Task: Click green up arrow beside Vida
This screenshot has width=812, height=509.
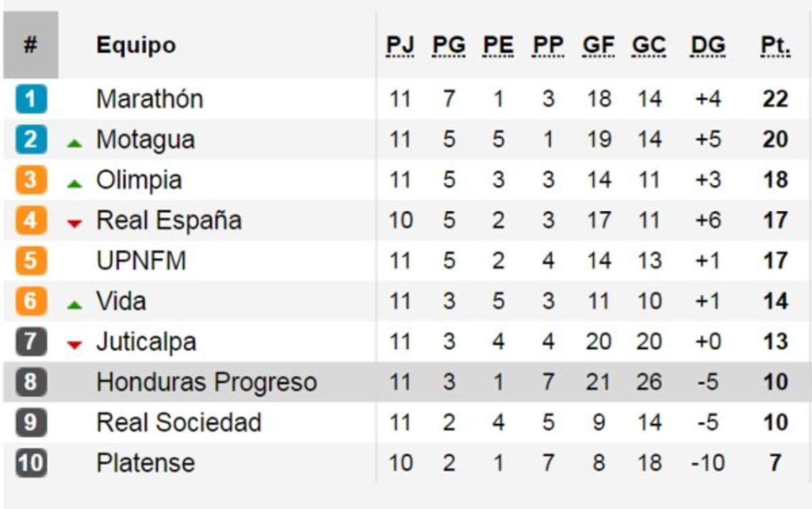Action: 74,305
